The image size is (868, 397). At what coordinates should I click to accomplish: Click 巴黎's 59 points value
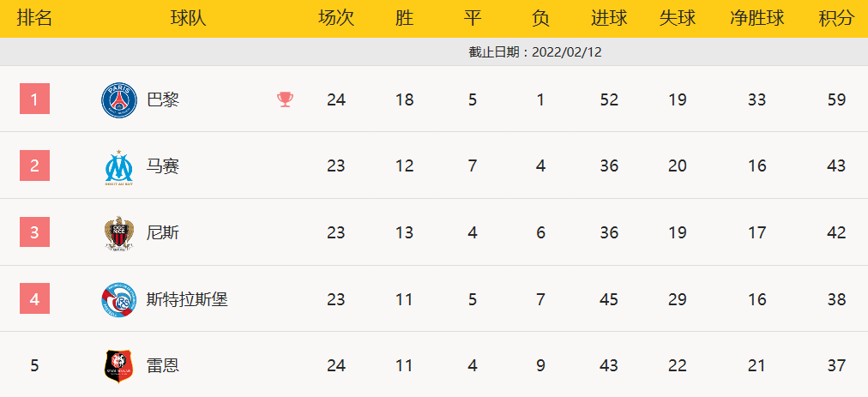pyautogui.click(x=836, y=99)
